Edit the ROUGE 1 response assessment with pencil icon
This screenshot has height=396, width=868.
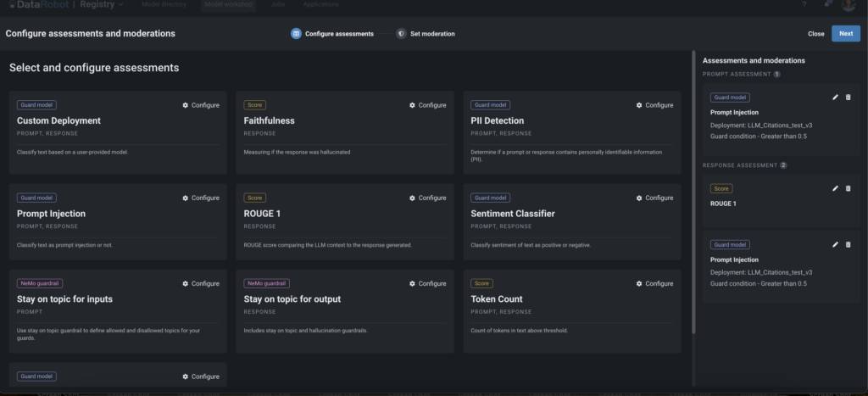[835, 188]
